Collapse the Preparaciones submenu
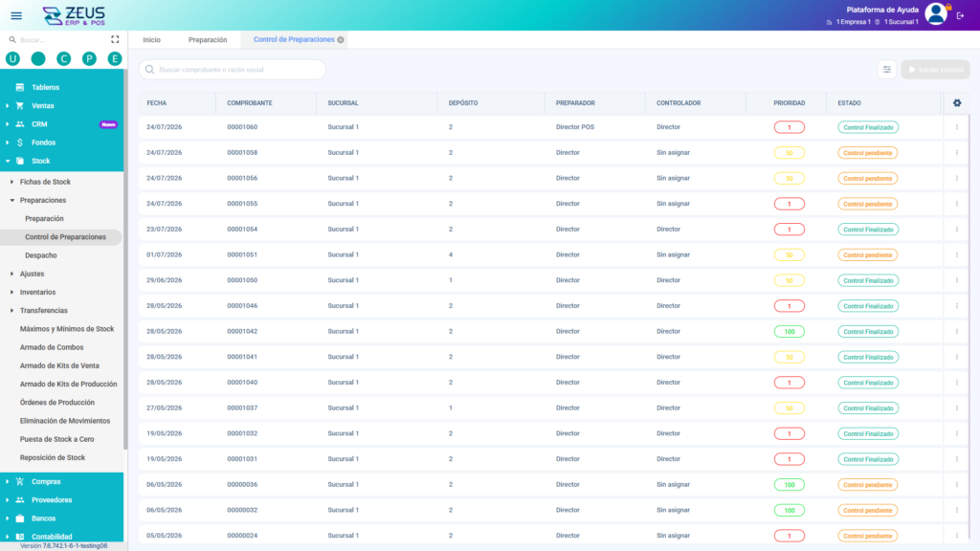Screen dimensions: 980x551 [11, 201]
